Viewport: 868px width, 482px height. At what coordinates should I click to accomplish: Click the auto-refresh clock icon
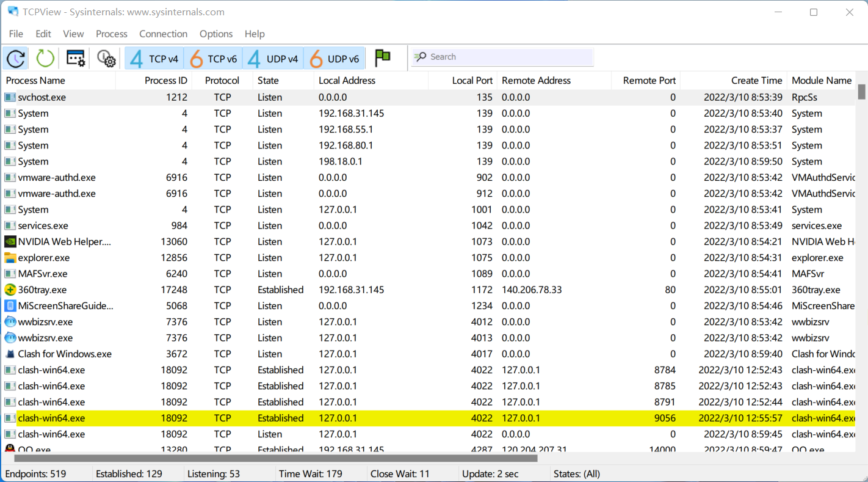(x=16, y=59)
